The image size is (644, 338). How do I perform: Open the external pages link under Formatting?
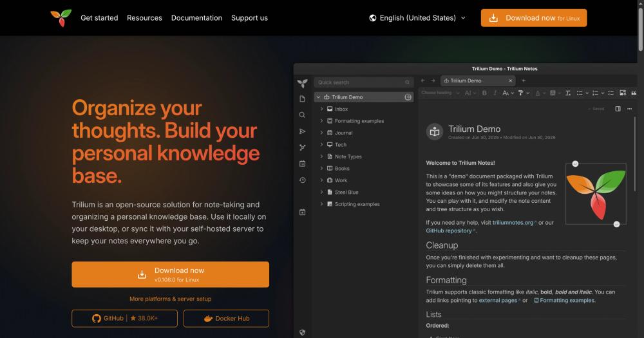498,300
